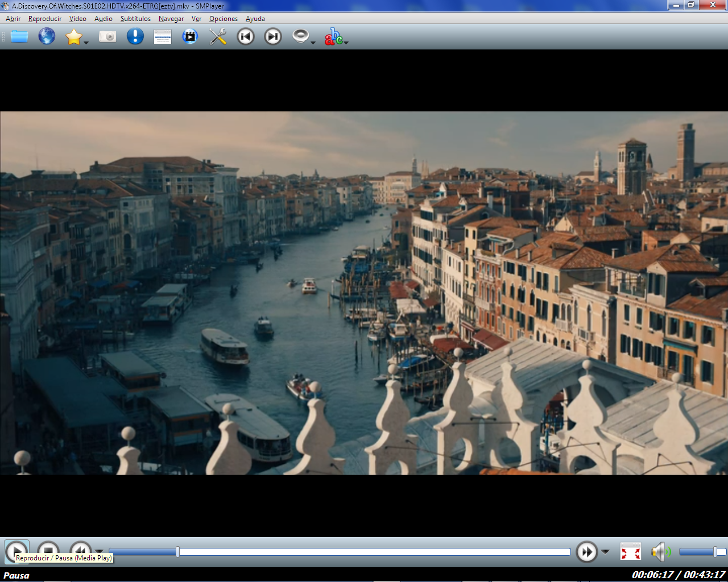Screen dimensions: 728x582
Task: Show file information via blue exclamation icon
Action: point(135,37)
